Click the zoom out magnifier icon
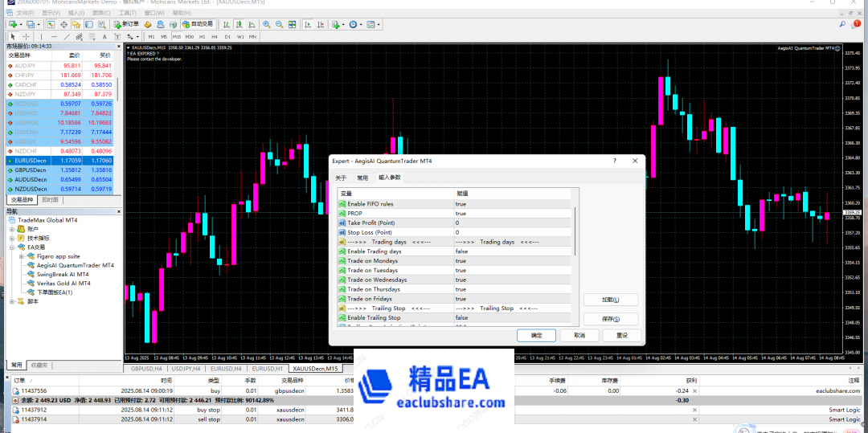868x433 pixels. coord(279,24)
